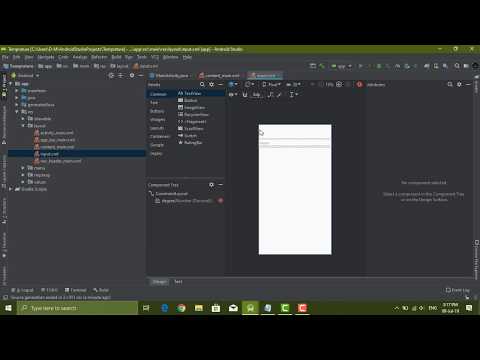Open the API version dropdown
The height and width of the screenshot is (360, 480).
pyautogui.click(x=293, y=85)
